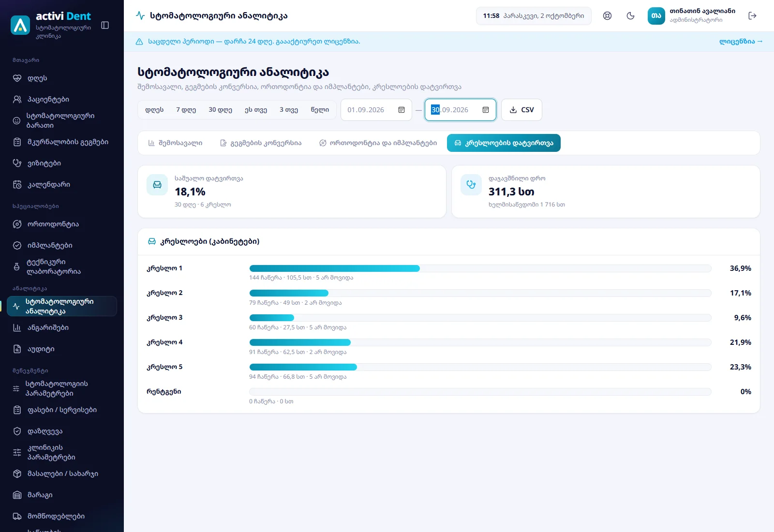Click the კრესლო 1 load progress bar

[480, 268]
